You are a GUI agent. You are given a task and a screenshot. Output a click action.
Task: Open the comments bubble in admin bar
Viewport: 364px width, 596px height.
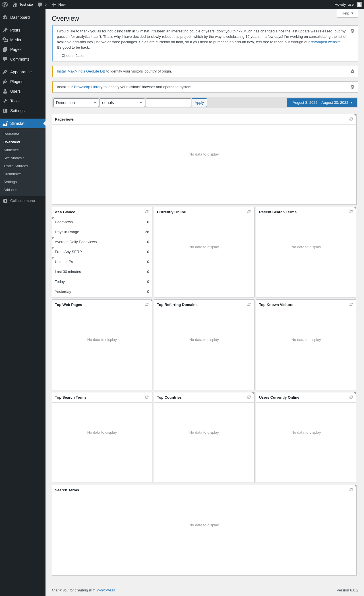click(42, 5)
